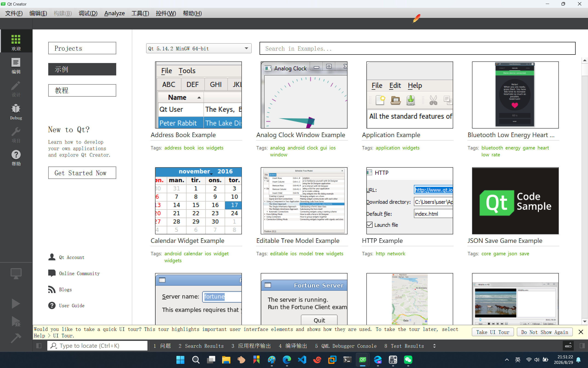Open File Explorer from the taskbar
This screenshot has height=368, width=588.
(x=226, y=360)
